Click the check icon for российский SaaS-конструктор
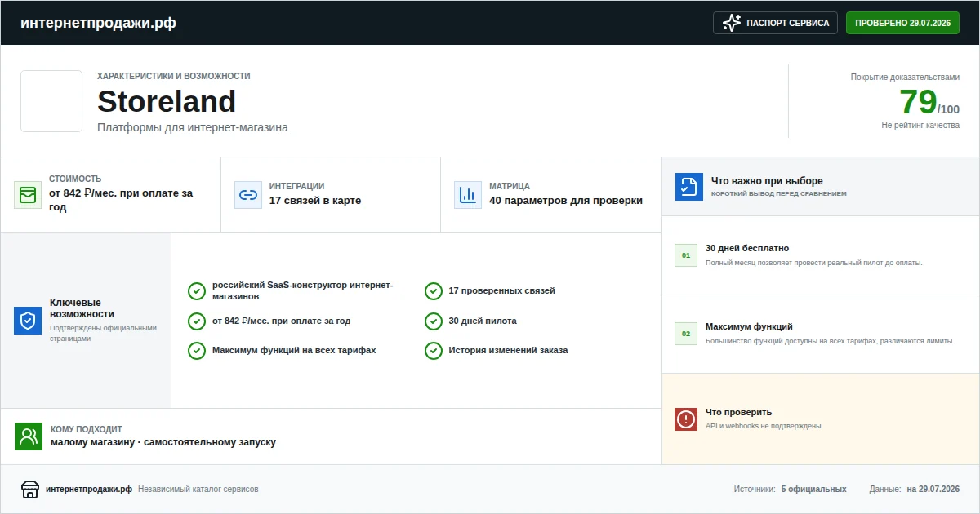980x514 pixels. 197,291
